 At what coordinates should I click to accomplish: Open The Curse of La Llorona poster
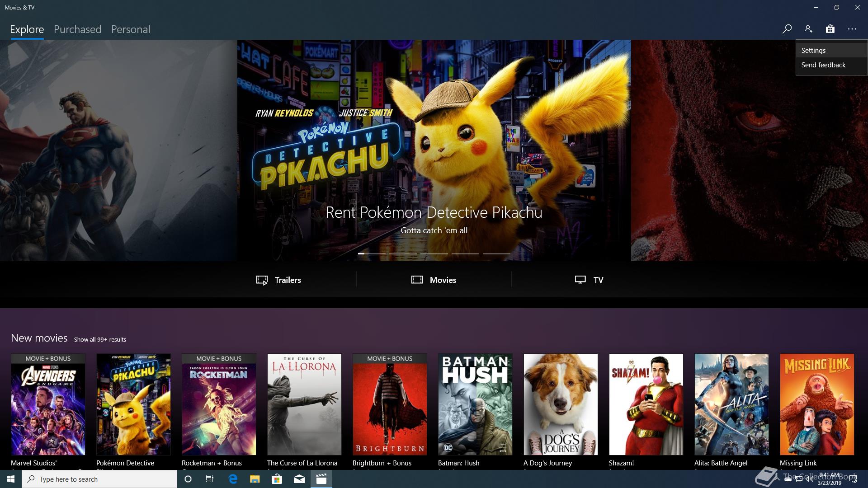click(x=304, y=404)
